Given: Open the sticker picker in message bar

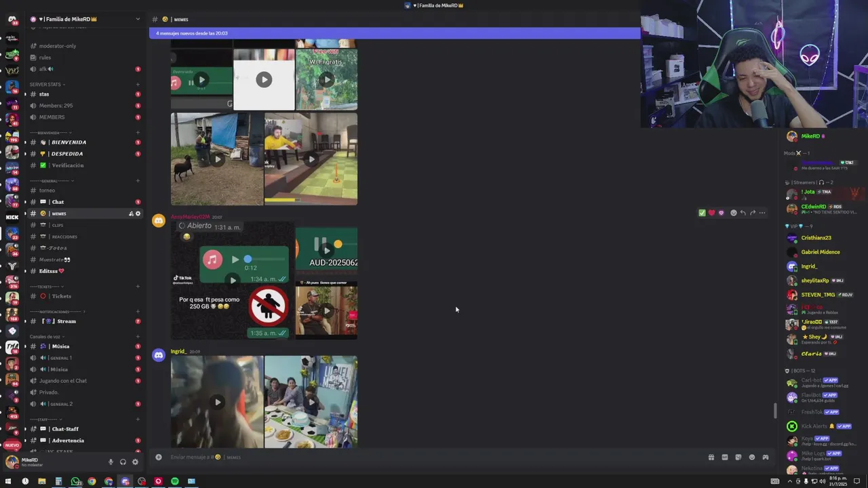Looking at the screenshot, I should [738, 457].
